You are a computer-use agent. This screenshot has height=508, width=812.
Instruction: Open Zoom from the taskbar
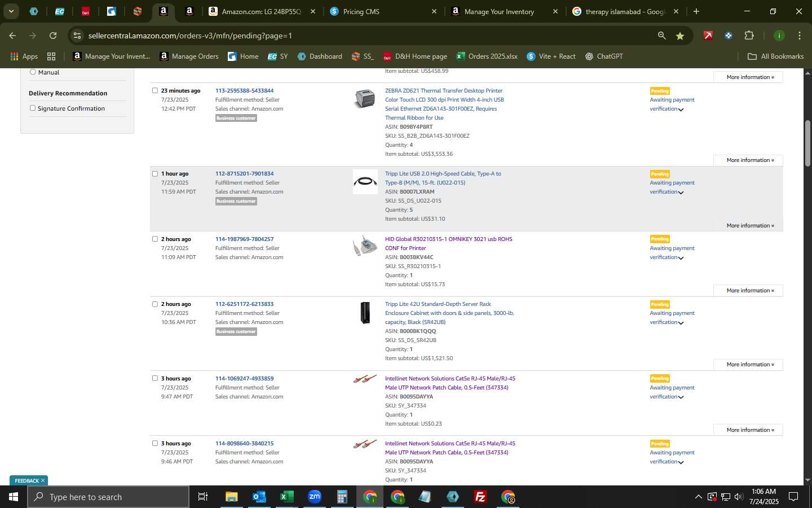coord(314,497)
